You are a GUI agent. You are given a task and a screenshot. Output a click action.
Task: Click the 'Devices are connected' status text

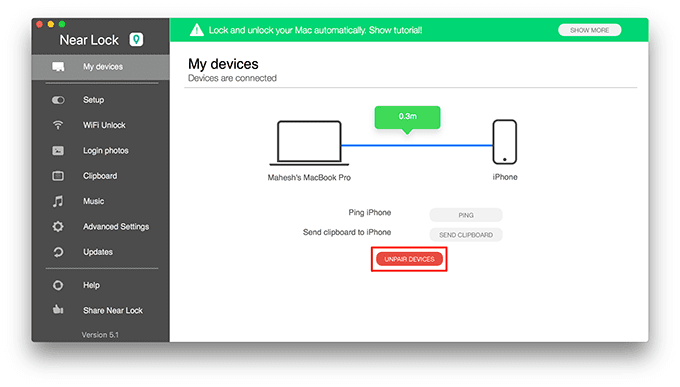[x=232, y=78]
